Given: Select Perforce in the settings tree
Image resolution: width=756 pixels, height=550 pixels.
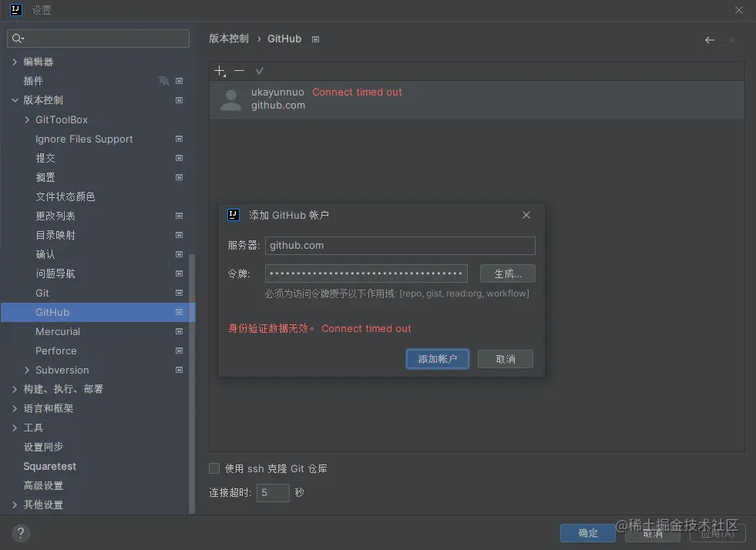Looking at the screenshot, I should (x=56, y=351).
